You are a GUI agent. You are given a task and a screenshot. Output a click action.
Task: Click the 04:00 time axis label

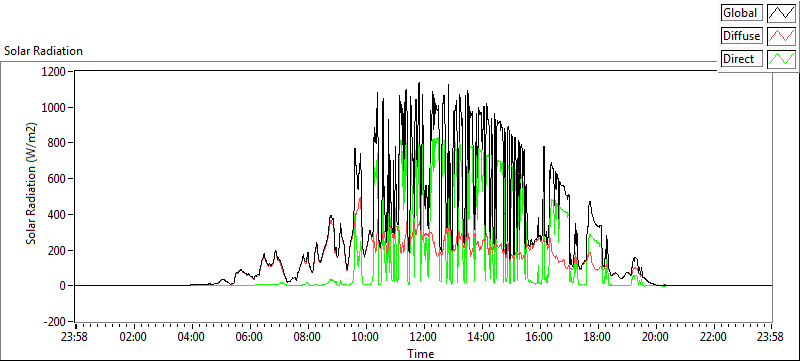[192, 337]
